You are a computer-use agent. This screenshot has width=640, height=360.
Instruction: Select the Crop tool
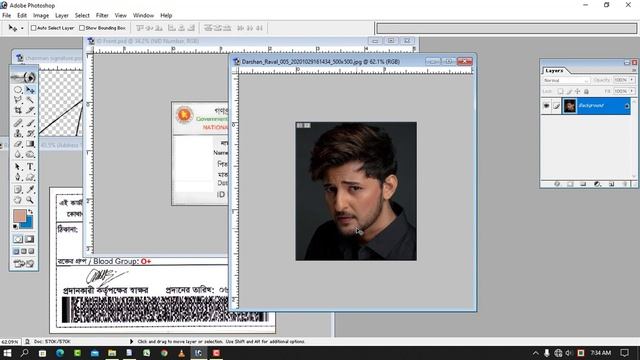point(18,110)
